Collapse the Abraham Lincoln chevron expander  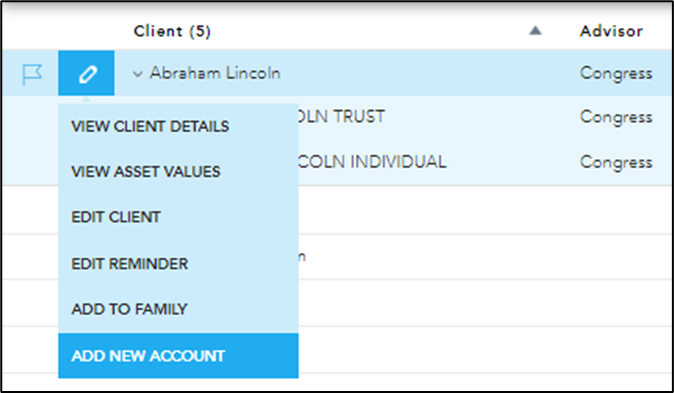click(x=138, y=74)
